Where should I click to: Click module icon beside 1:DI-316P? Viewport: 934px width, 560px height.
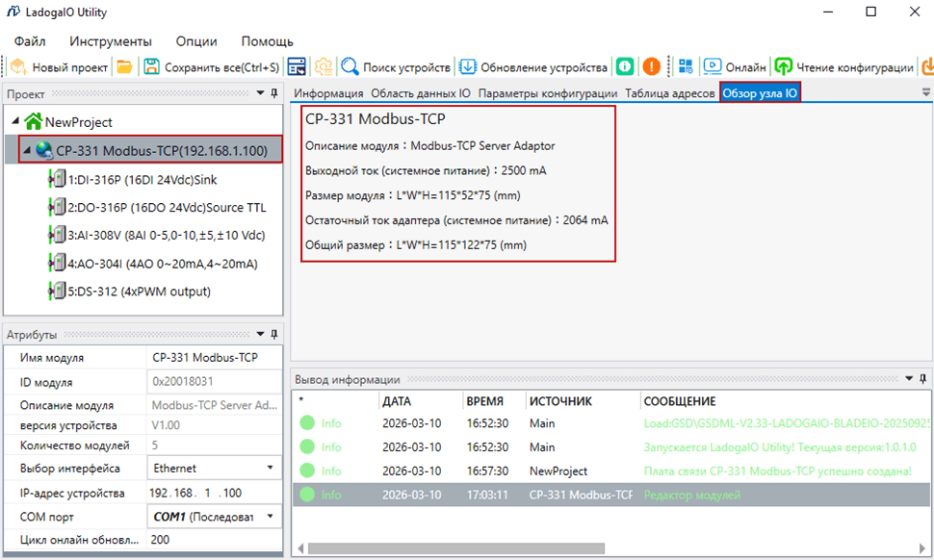pos(57,178)
